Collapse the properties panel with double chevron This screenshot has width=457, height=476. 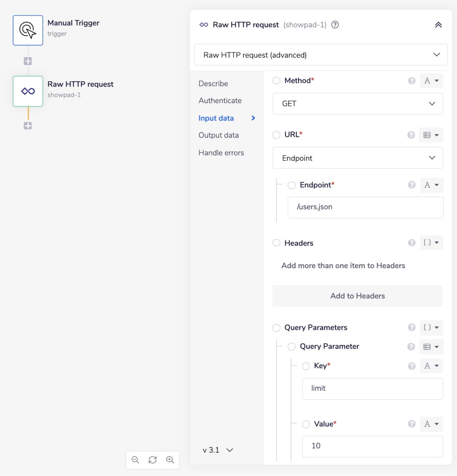click(438, 25)
